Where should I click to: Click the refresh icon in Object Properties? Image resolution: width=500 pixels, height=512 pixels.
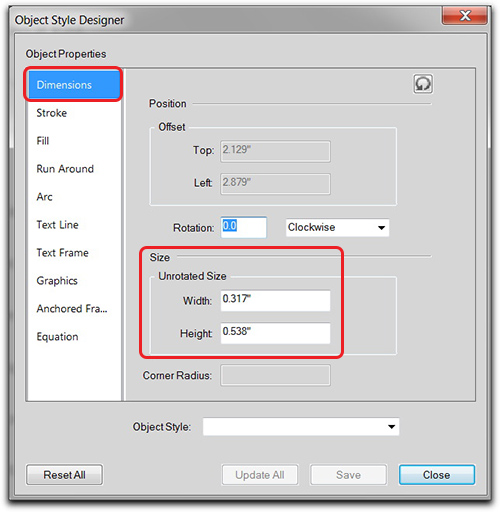pyautogui.click(x=423, y=84)
